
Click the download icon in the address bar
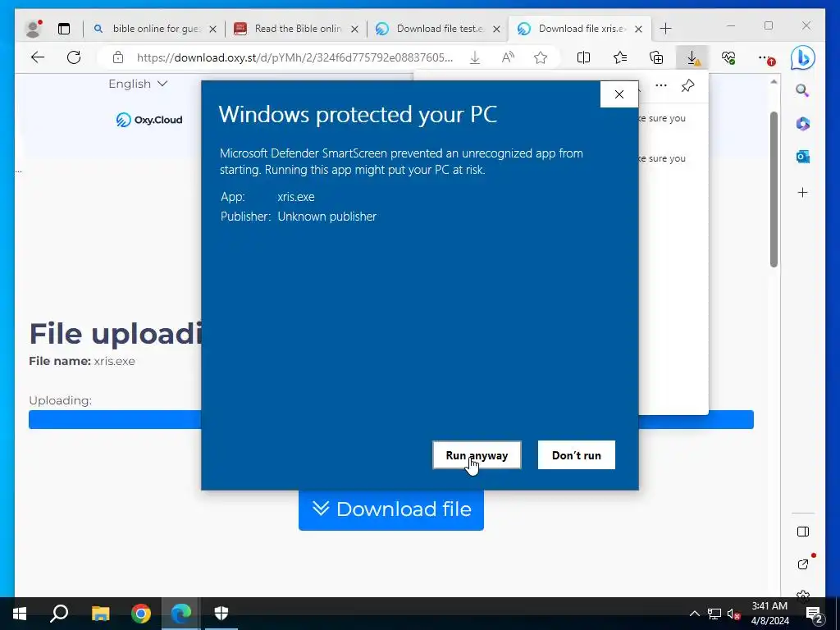[x=475, y=58]
